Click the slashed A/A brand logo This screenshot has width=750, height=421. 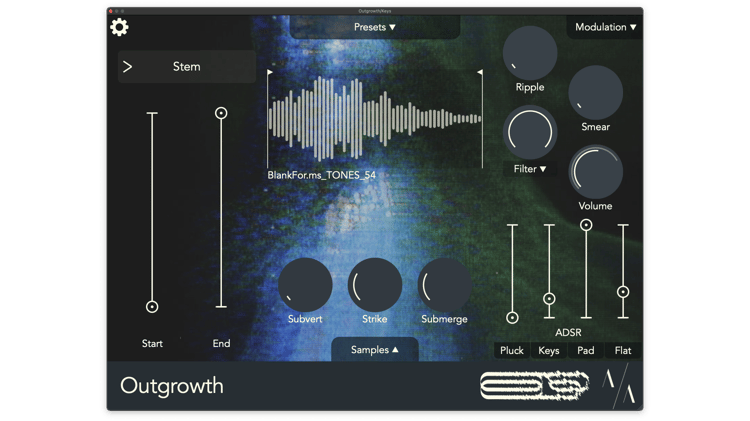(x=620, y=386)
